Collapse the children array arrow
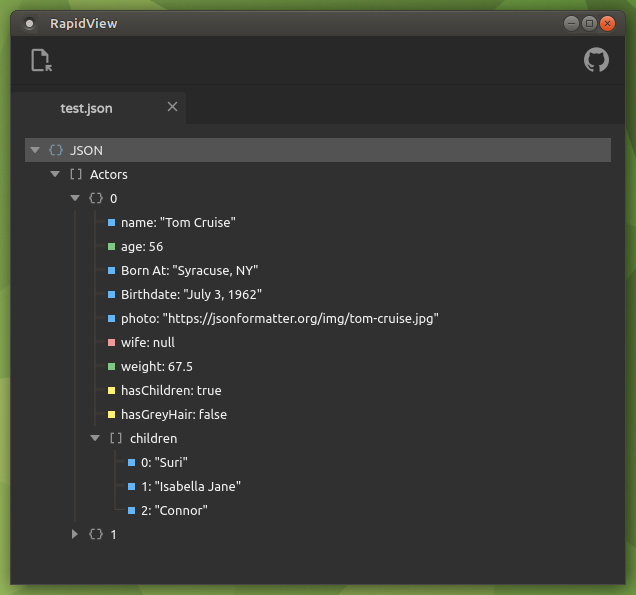The height and width of the screenshot is (595, 636). (95, 438)
